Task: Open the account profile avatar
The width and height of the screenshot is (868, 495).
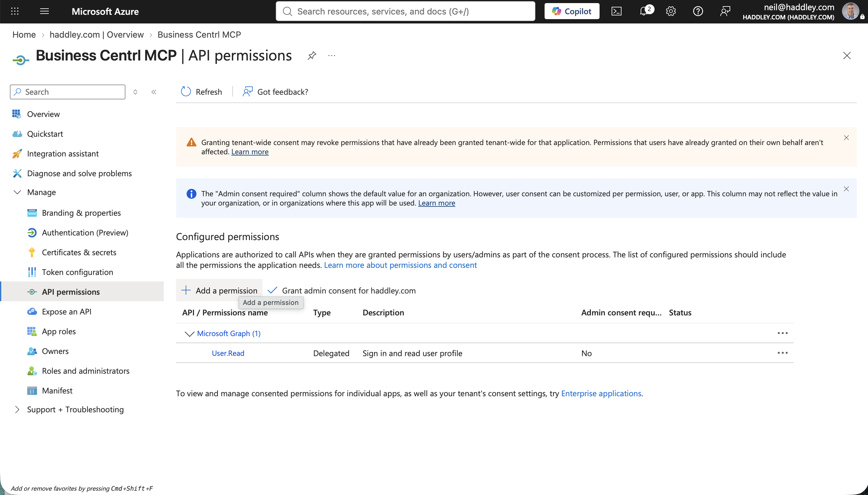Action: coord(851,11)
